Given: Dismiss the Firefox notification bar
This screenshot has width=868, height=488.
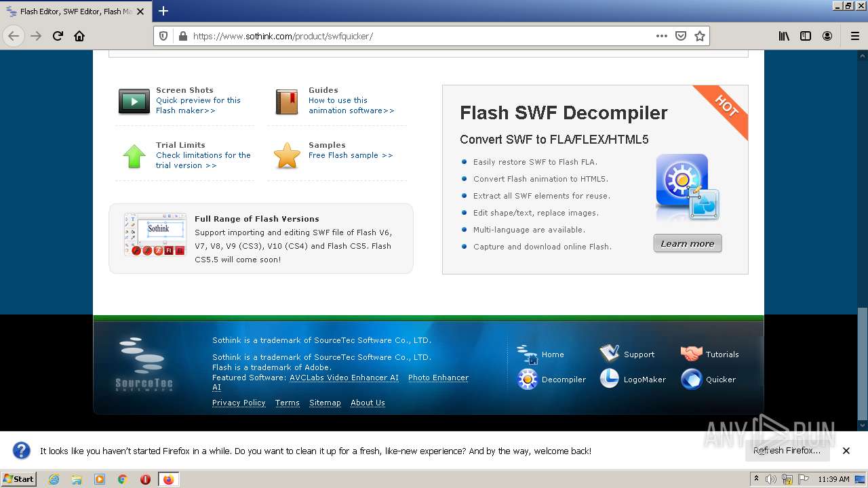Looking at the screenshot, I should coord(846,450).
